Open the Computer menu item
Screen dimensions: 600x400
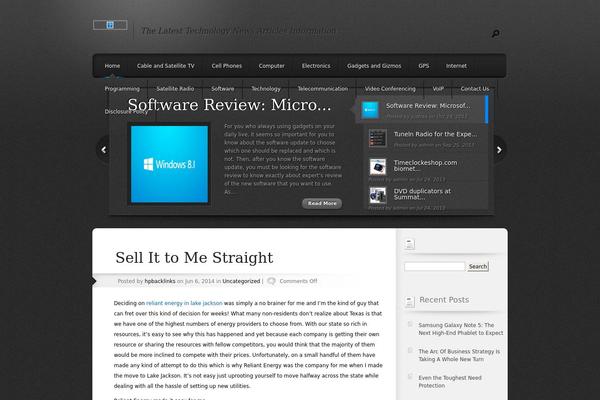pyautogui.click(x=272, y=66)
